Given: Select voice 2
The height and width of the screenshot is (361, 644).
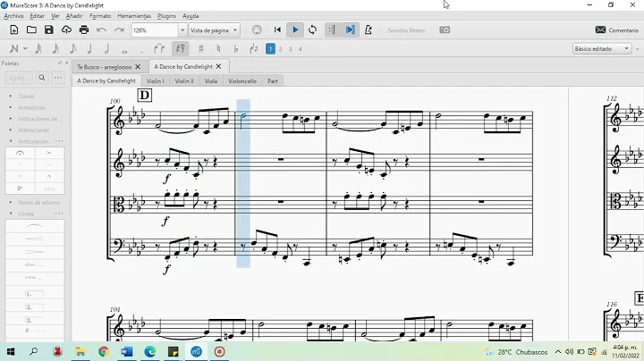Looking at the screenshot, I should point(280,49).
